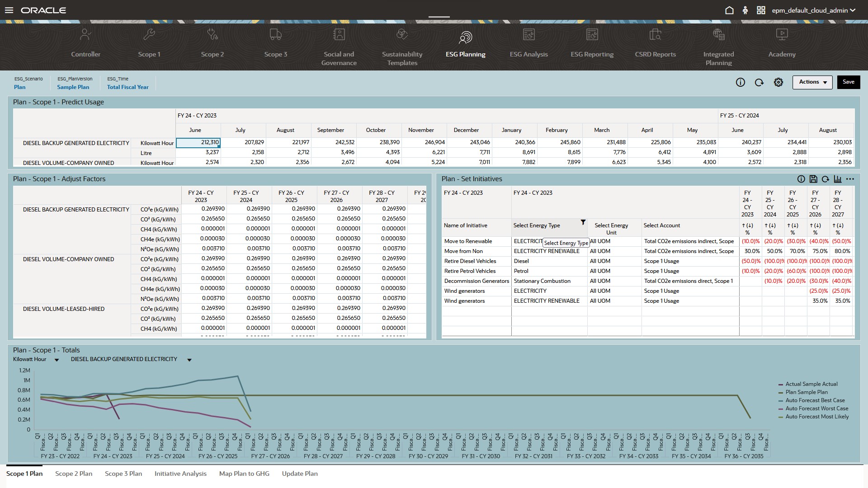Save the Set Initiatives form icon
The height and width of the screenshot is (488, 868).
pos(813,179)
